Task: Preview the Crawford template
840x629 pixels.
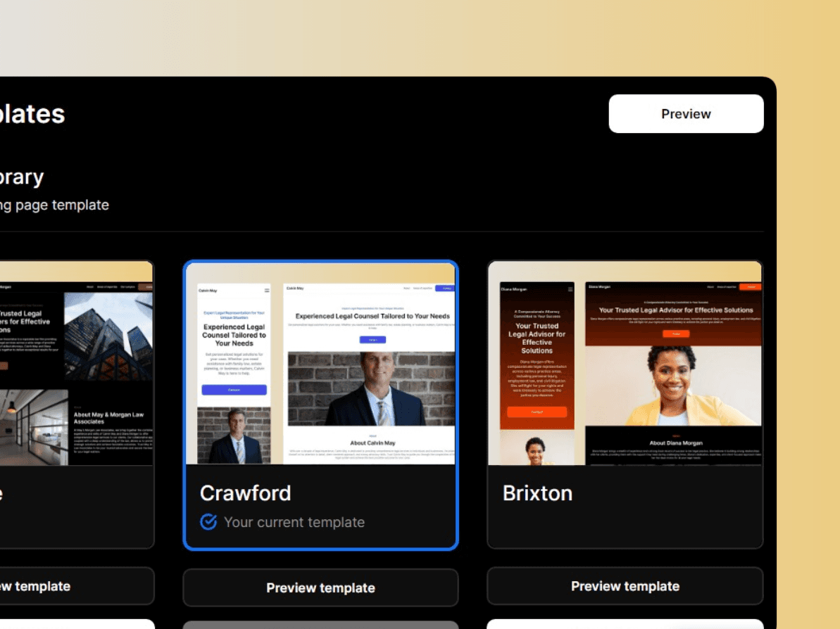Action: coord(320,587)
